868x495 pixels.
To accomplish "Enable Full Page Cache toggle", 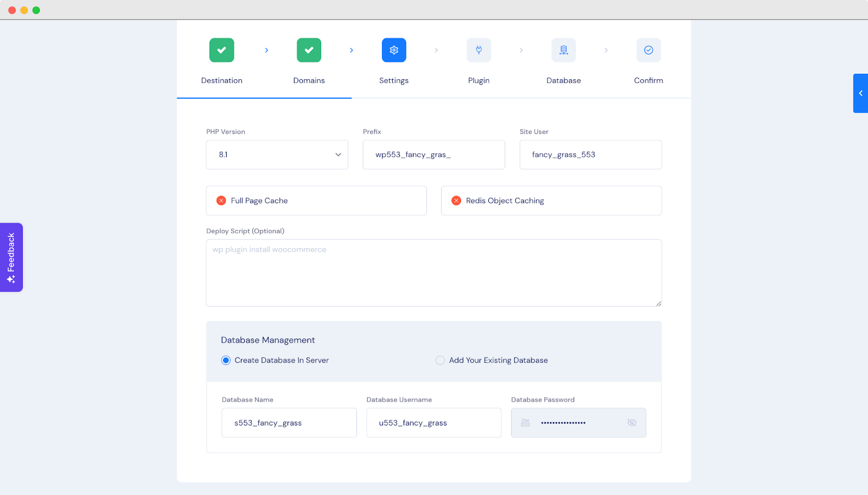I will pos(221,201).
